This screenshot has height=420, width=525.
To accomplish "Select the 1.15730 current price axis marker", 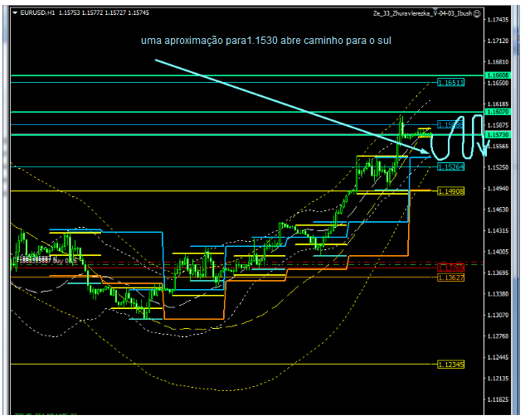I will tap(498, 134).
